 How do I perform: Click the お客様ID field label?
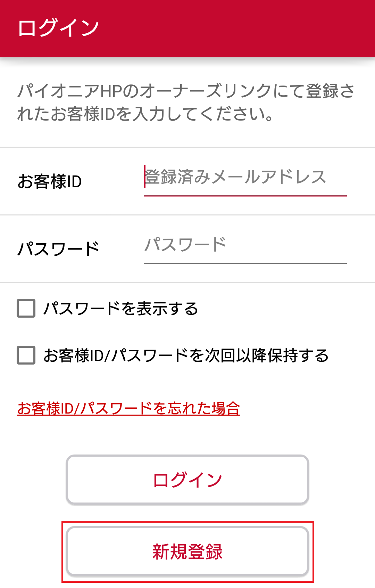[50, 181]
